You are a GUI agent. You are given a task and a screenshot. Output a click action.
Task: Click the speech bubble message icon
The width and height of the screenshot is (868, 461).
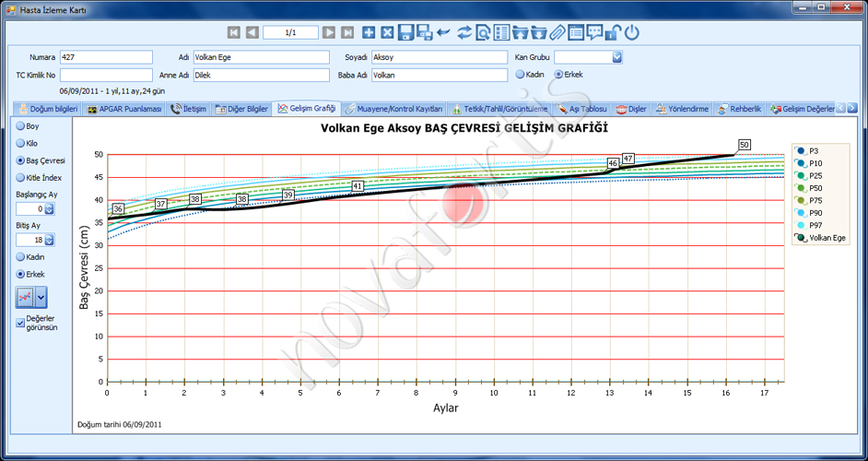point(594,32)
